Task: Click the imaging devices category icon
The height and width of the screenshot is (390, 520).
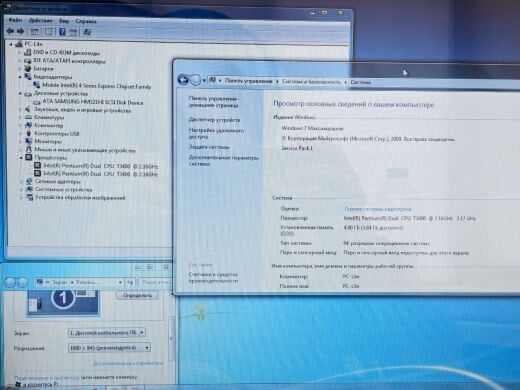Action: (30, 197)
